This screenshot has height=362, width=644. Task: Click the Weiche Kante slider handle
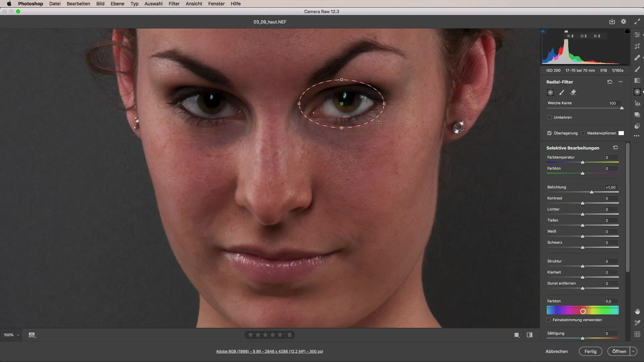pos(622,108)
